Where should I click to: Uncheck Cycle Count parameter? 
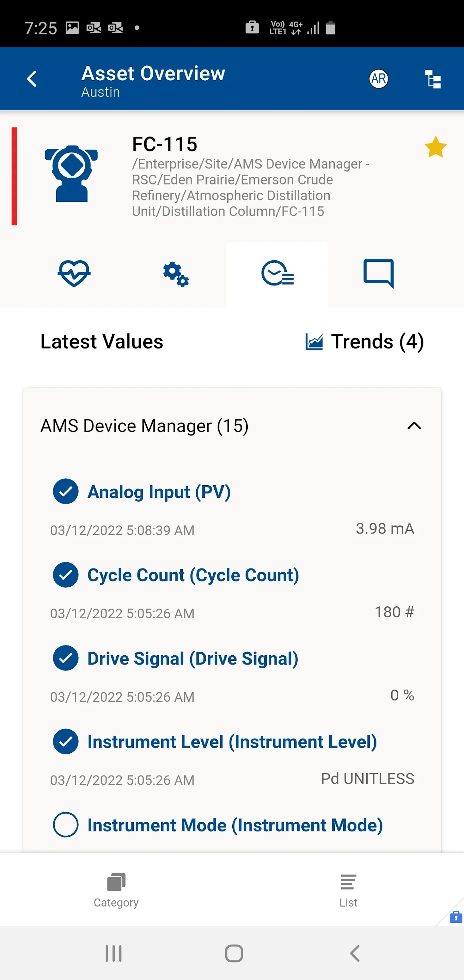click(x=66, y=574)
